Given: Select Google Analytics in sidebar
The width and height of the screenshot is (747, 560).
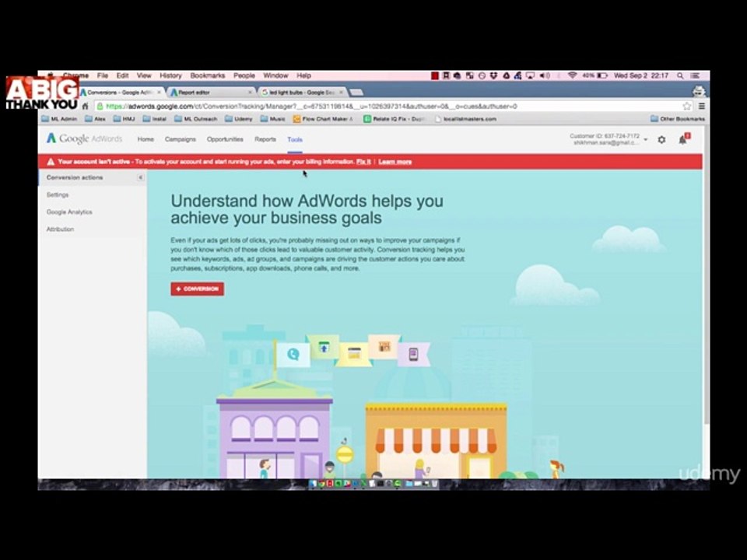Looking at the screenshot, I should coord(69,212).
